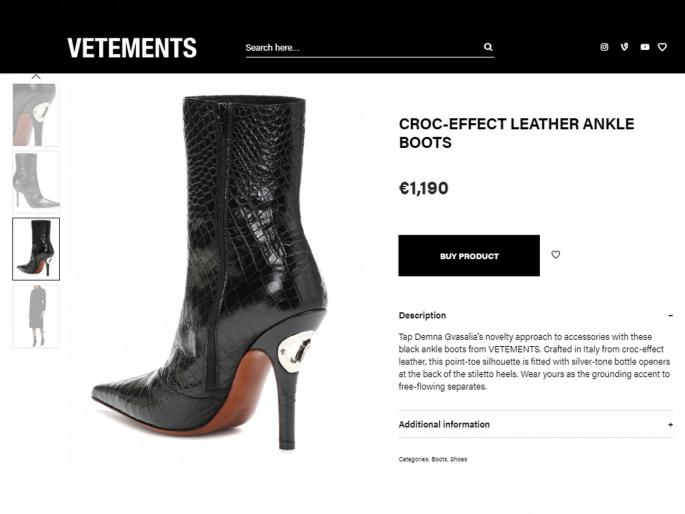This screenshot has width=685, height=514.
Task: Add boots to wishlist with heart icon
Action: click(556, 255)
